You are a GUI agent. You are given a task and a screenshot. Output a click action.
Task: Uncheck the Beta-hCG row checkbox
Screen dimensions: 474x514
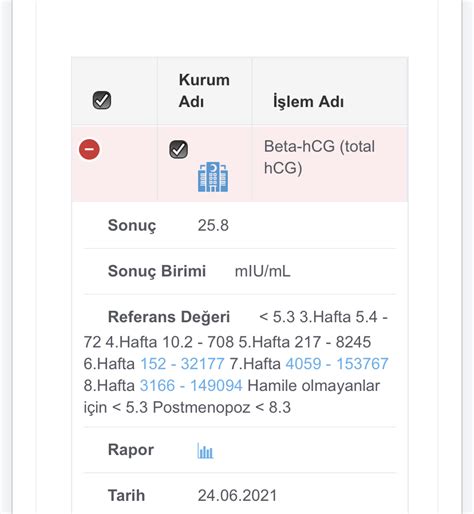click(178, 149)
